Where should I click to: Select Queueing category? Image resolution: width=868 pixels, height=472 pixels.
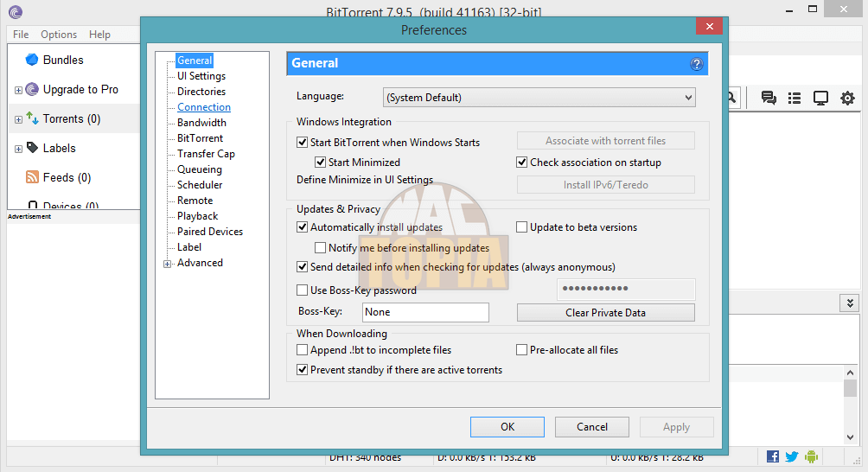click(x=200, y=169)
